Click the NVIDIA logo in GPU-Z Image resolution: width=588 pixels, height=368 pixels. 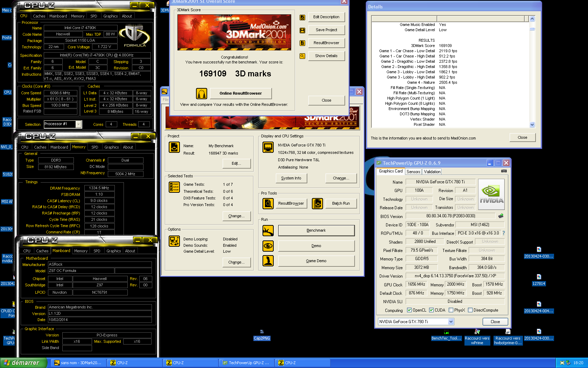491,195
